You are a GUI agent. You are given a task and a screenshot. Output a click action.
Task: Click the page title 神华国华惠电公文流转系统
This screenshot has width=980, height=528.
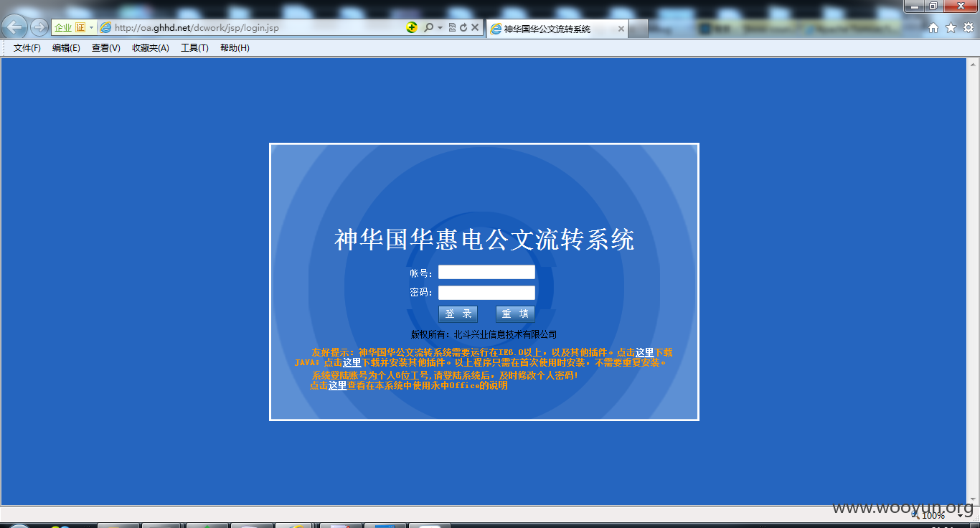[x=484, y=240]
